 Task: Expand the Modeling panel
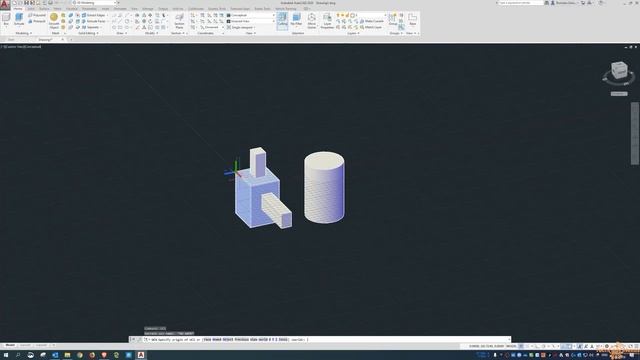[23, 33]
